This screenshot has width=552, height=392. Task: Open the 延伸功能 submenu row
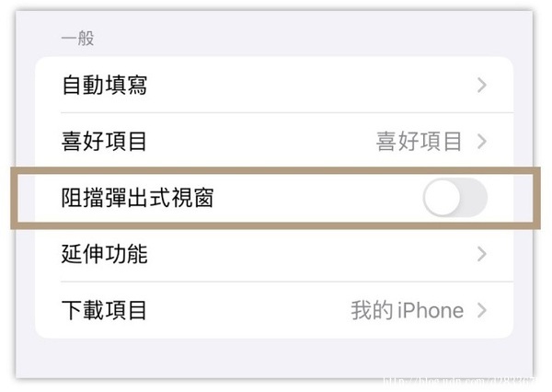[274, 254]
